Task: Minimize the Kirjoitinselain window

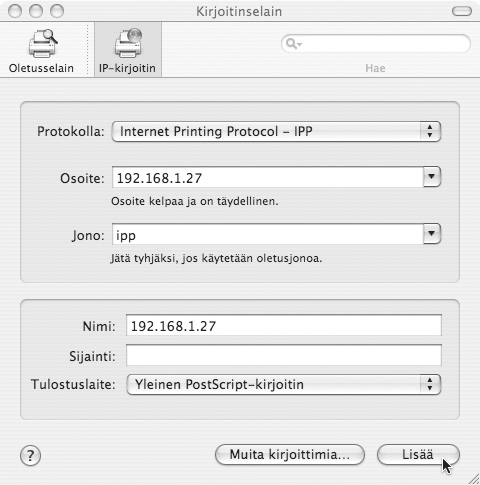Action: click(36, 11)
